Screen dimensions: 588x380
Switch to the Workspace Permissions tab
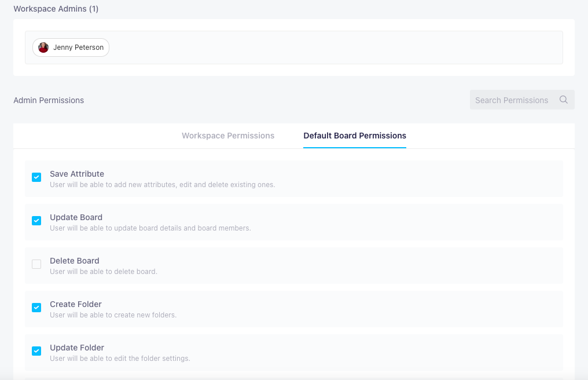(228, 136)
